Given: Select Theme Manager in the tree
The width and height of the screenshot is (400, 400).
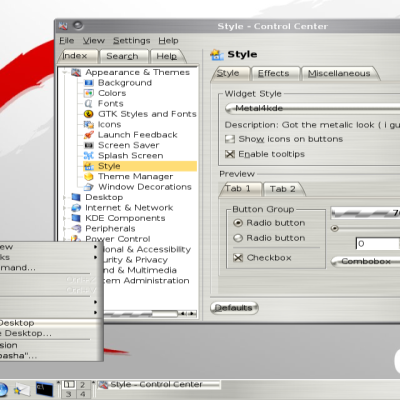Looking at the screenshot, I should click(135, 176).
